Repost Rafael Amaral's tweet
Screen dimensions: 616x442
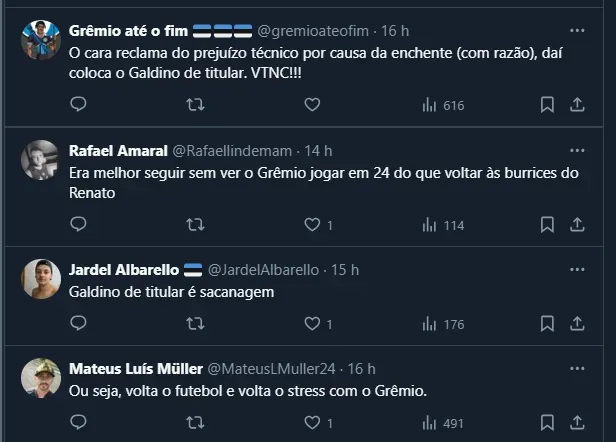coord(196,225)
